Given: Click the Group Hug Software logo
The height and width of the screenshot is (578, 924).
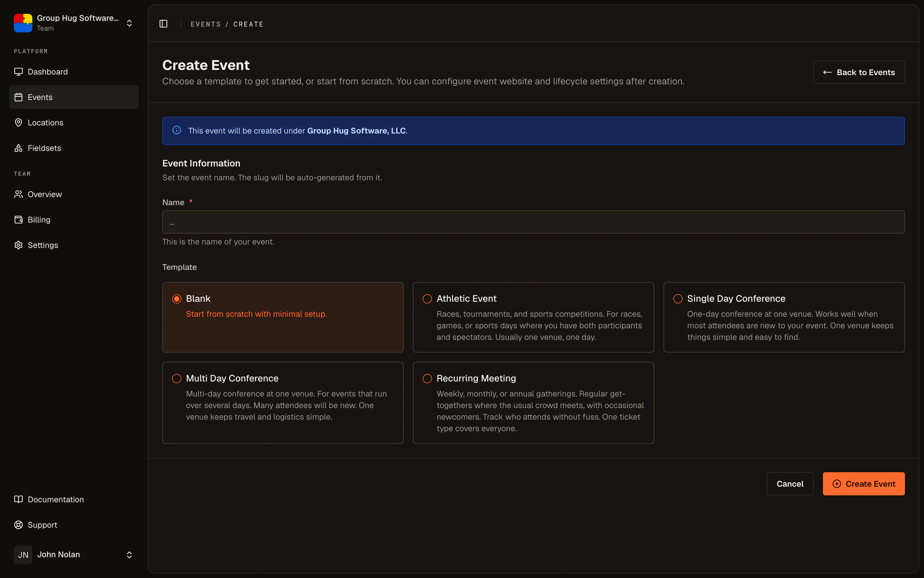Looking at the screenshot, I should pos(23,23).
